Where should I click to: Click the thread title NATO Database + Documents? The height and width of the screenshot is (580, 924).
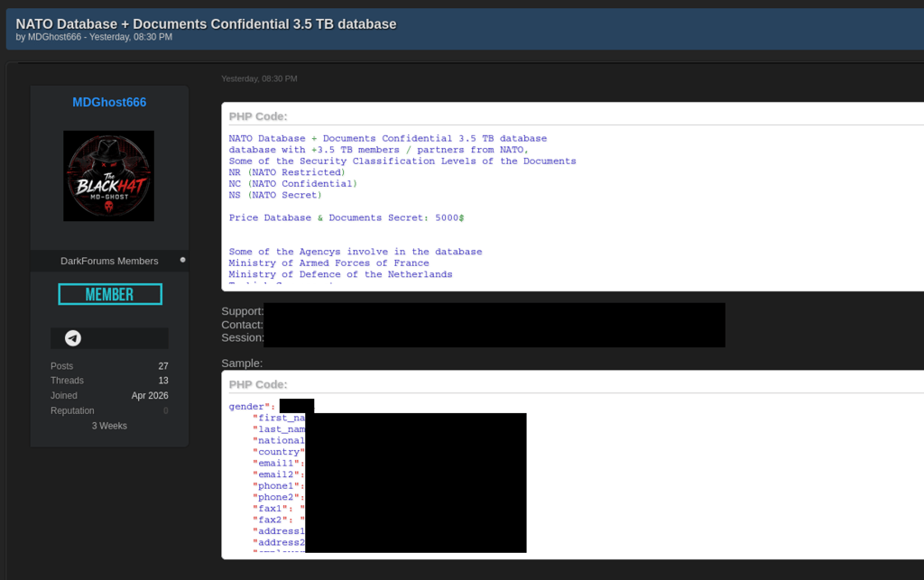click(x=206, y=24)
